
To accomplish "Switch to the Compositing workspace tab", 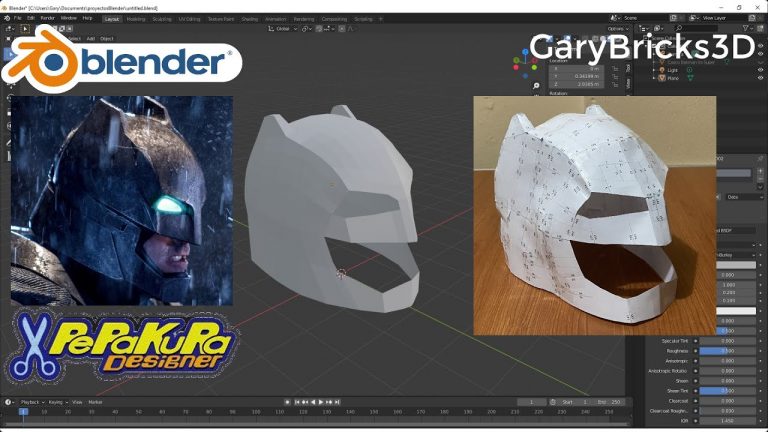I will [x=335, y=19].
